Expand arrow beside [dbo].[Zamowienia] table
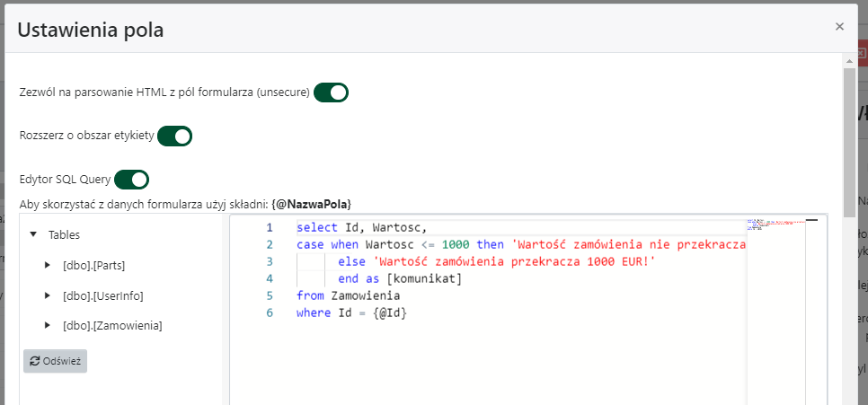Screen dimensions: 868x405 [x=48, y=326]
